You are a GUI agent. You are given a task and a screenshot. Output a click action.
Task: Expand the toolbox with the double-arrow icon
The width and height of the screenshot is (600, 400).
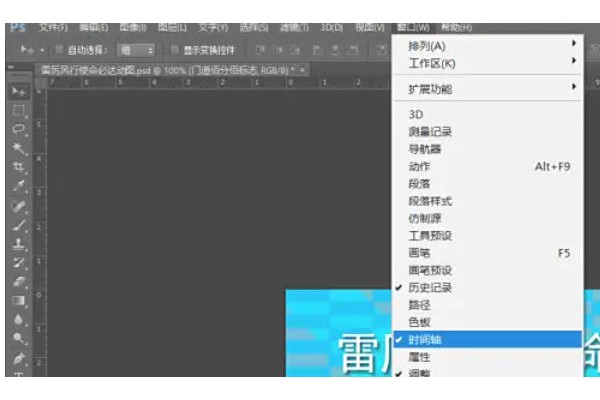[11, 67]
